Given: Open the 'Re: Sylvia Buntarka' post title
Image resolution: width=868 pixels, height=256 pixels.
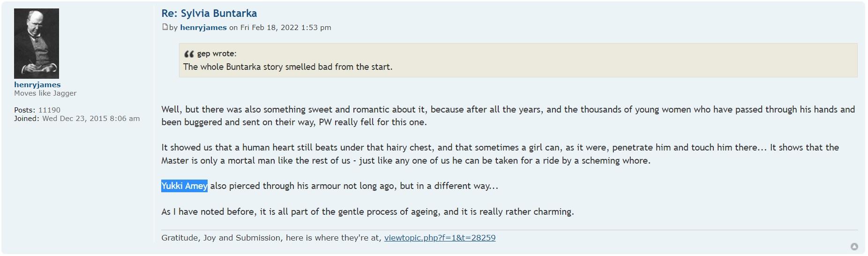Looking at the screenshot, I should 209,14.
